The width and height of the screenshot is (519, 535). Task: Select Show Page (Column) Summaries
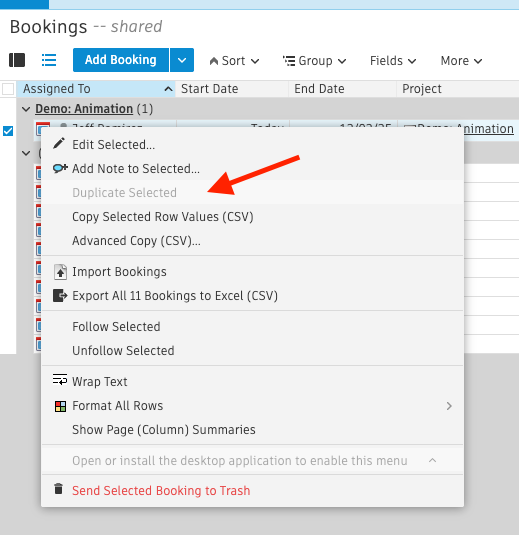tap(252, 430)
